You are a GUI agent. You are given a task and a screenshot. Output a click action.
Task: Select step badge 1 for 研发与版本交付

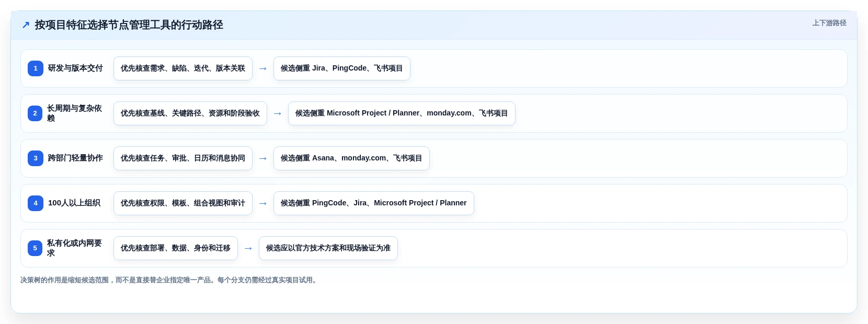36,68
